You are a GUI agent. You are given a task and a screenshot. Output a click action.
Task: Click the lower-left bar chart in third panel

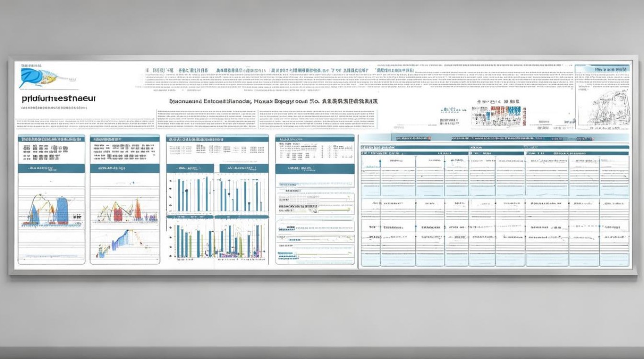pos(191,240)
